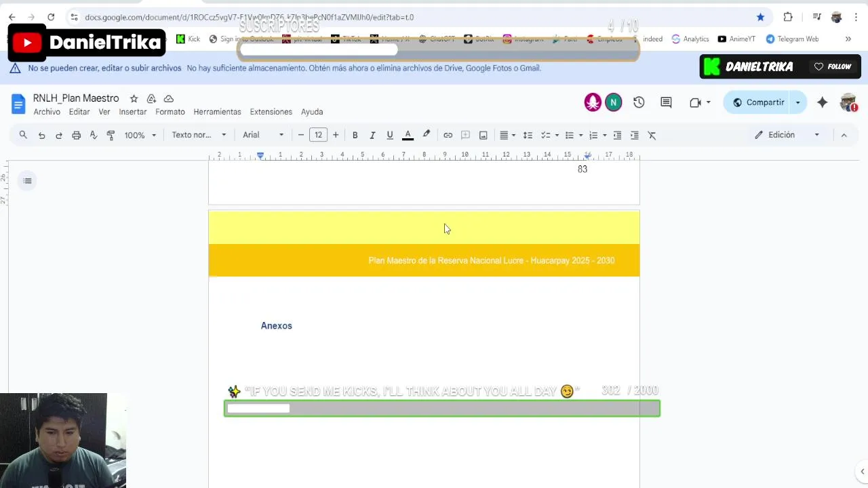This screenshot has height=488, width=868.
Task: Open the arrow next to Compartir
Action: point(798,102)
